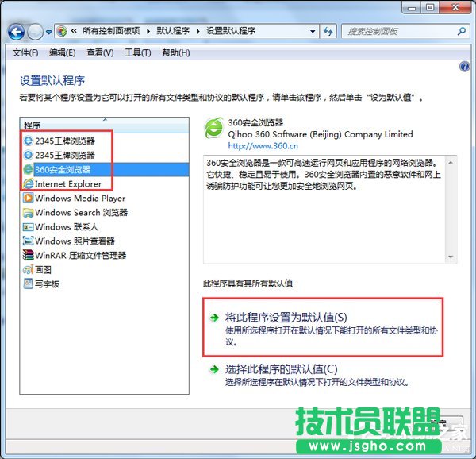This screenshot has width=476, height=459.
Task: Expand the arrow after 所有控制面板项
Action: pyautogui.click(x=148, y=31)
